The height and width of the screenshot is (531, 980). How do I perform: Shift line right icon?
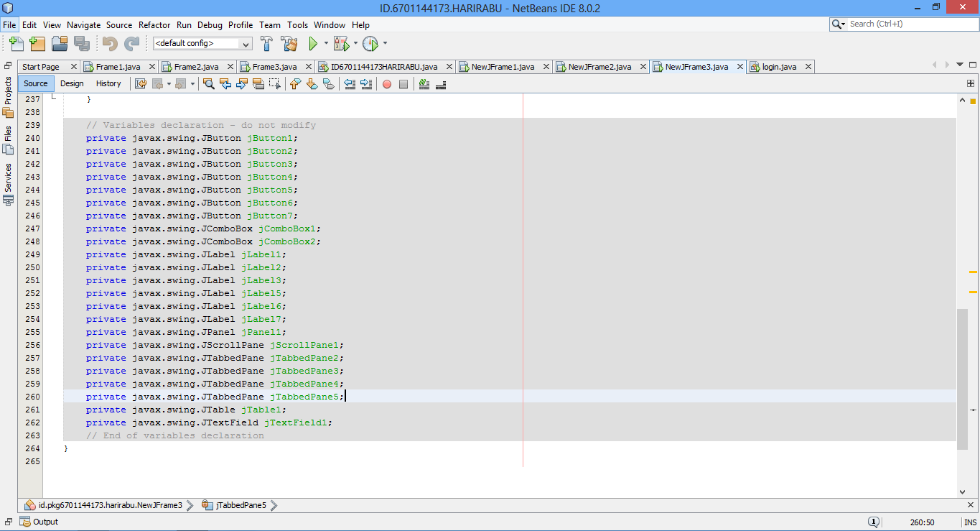[366, 84]
